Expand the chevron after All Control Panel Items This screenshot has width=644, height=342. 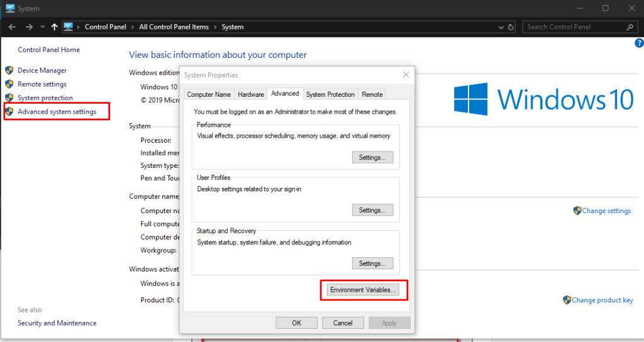point(215,27)
